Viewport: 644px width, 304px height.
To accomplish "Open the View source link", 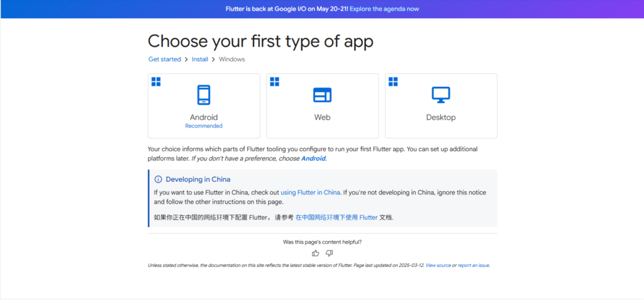I will [438, 266].
